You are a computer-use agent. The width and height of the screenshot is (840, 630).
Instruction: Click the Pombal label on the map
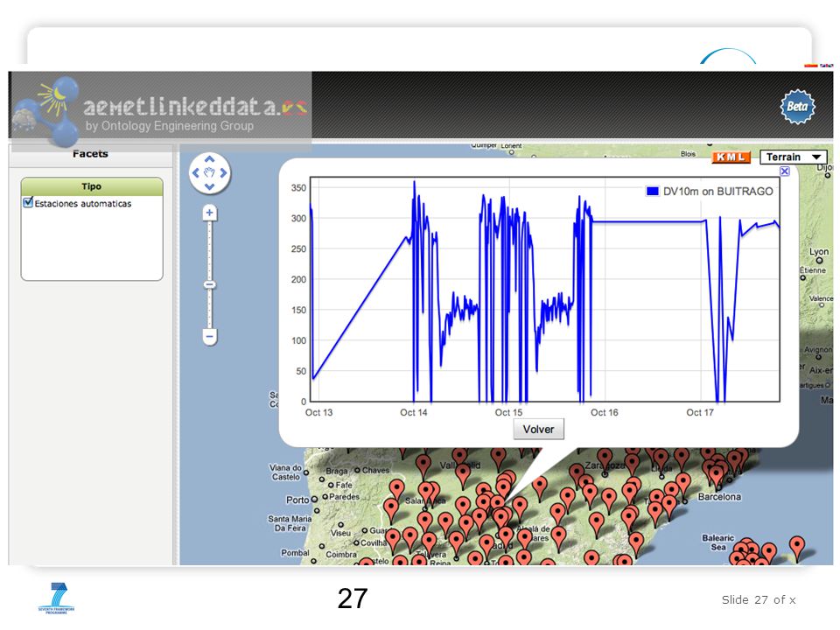295,552
